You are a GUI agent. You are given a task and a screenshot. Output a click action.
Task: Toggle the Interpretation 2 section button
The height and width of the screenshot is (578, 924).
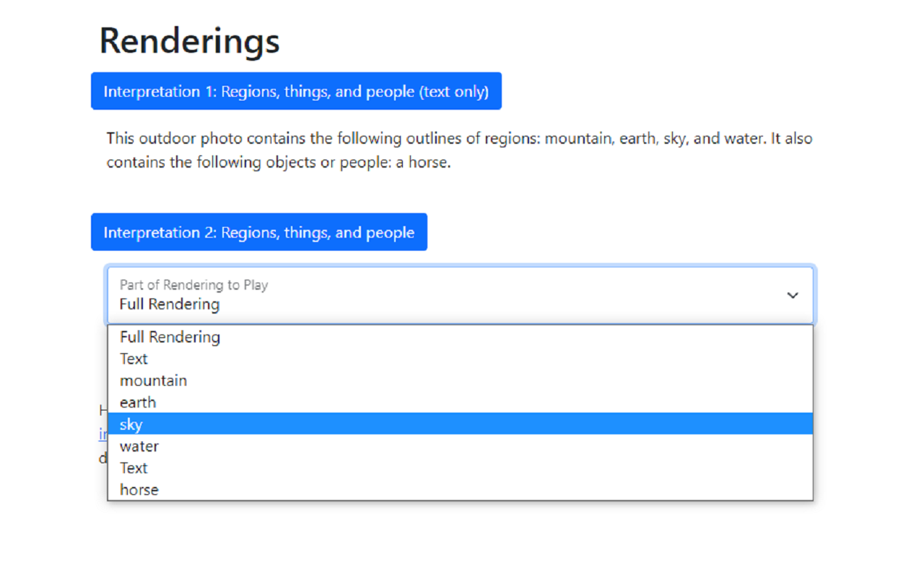(x=258, y=233)
